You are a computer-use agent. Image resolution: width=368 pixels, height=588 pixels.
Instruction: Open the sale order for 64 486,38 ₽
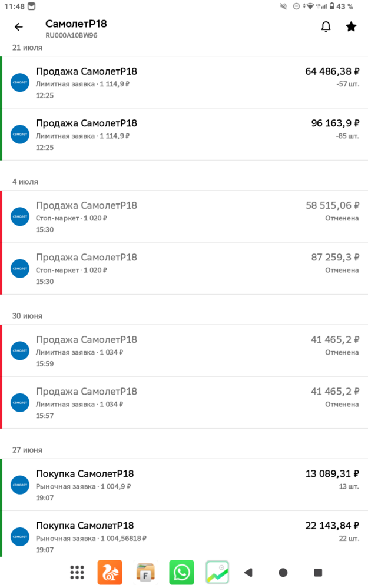[184, 82]
